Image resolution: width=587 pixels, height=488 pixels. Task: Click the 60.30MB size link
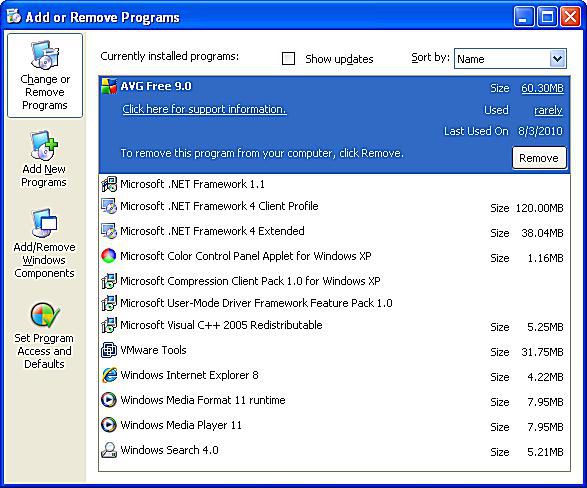pos(542,88)
